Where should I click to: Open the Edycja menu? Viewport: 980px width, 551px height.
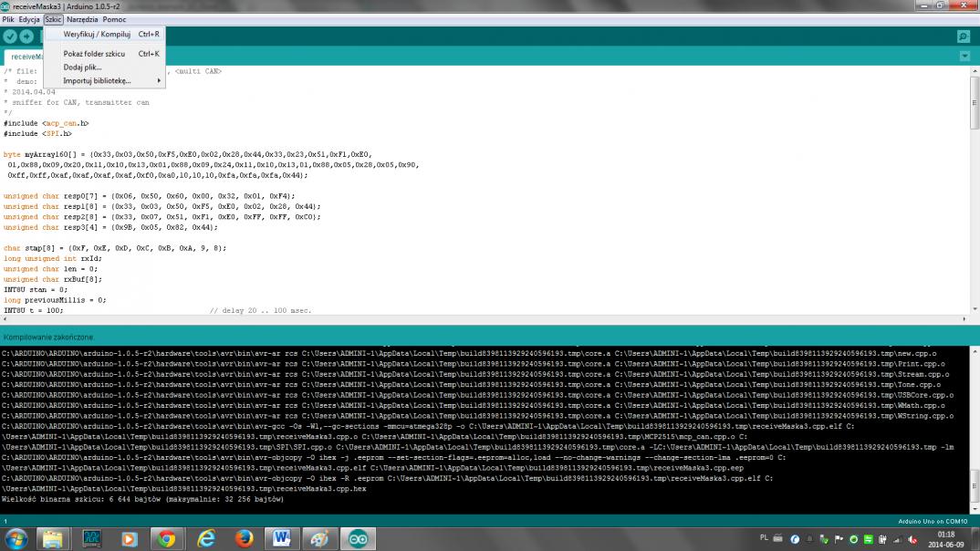(29, 19)
